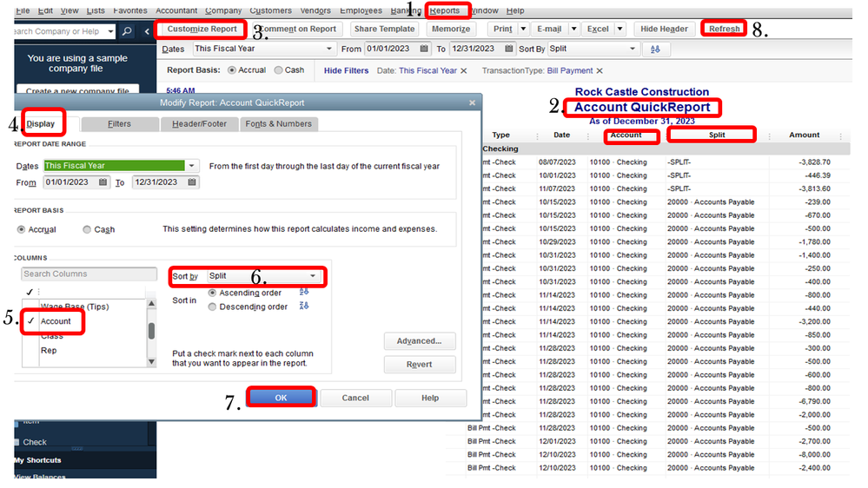Click the Split column header in the report

coord(717,135)
